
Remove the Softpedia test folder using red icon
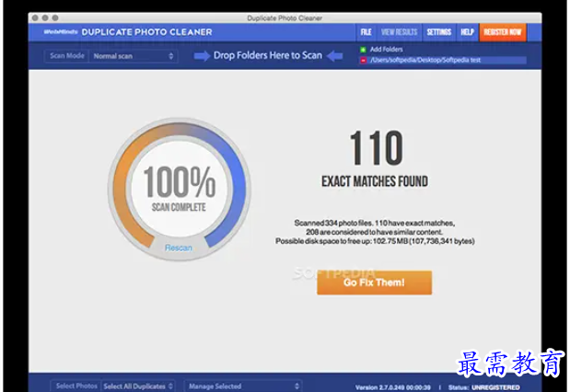[x=363, y=61]
